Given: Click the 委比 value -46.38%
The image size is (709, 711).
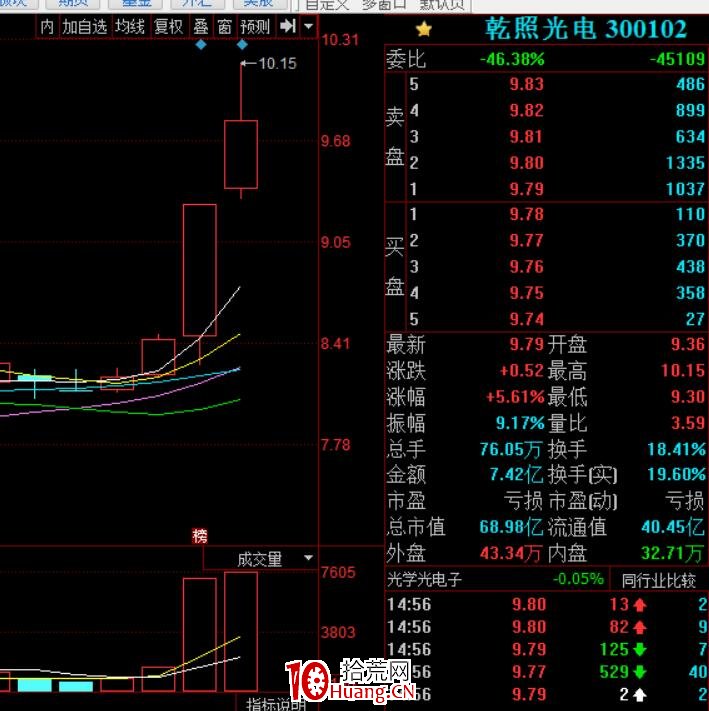Looking at the screenshot, I should point(512,59).
